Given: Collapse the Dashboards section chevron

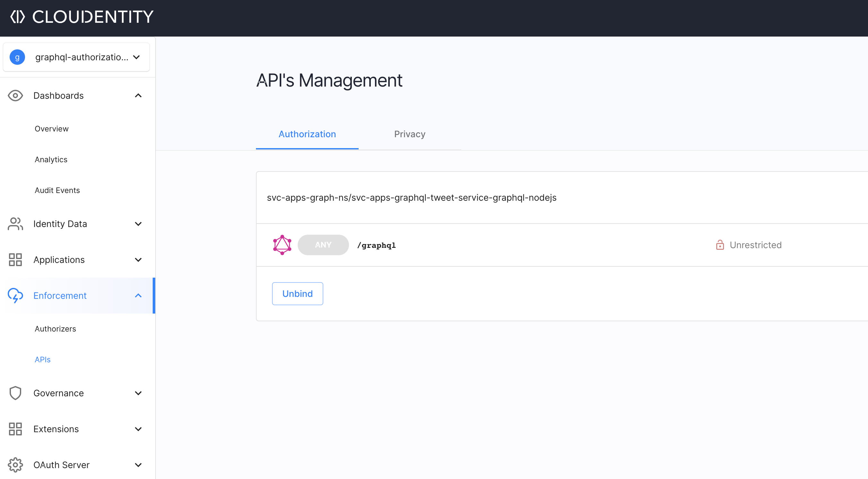Looking at the screenshot, I should [138, 96].
